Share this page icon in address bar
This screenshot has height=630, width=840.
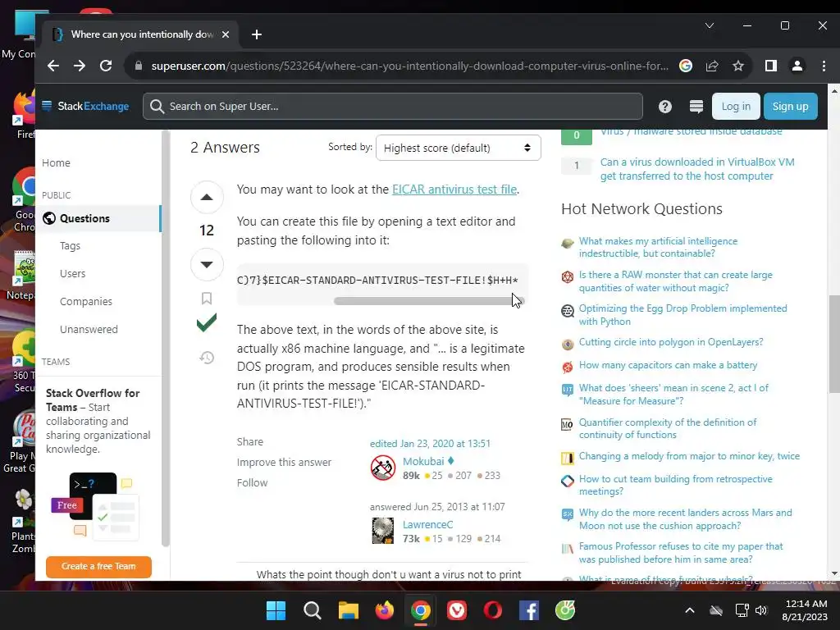click(712, 66)
